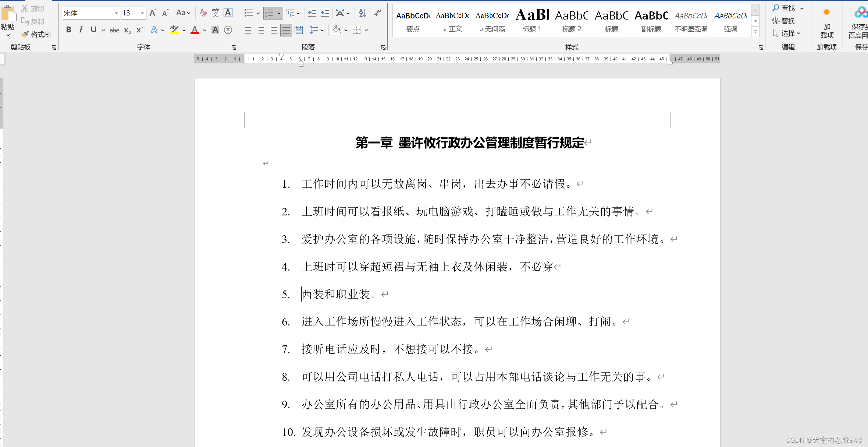
Task: Expand the numbering library dropdown arrow
Action: 279,14
